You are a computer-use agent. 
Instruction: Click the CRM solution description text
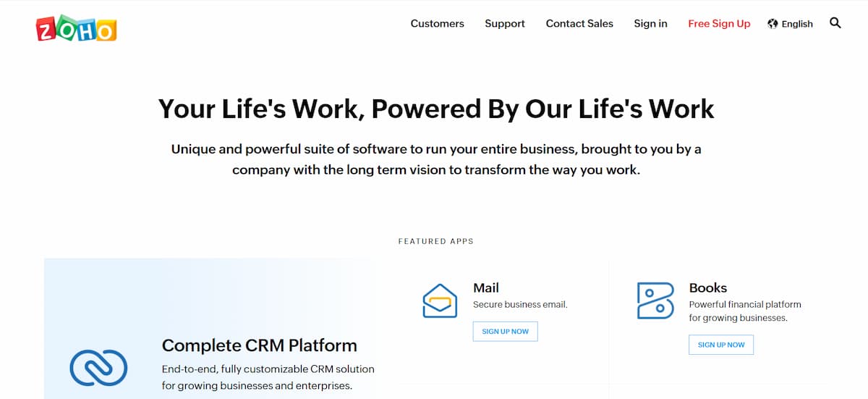pyautogui.click(x=268, y=377)
